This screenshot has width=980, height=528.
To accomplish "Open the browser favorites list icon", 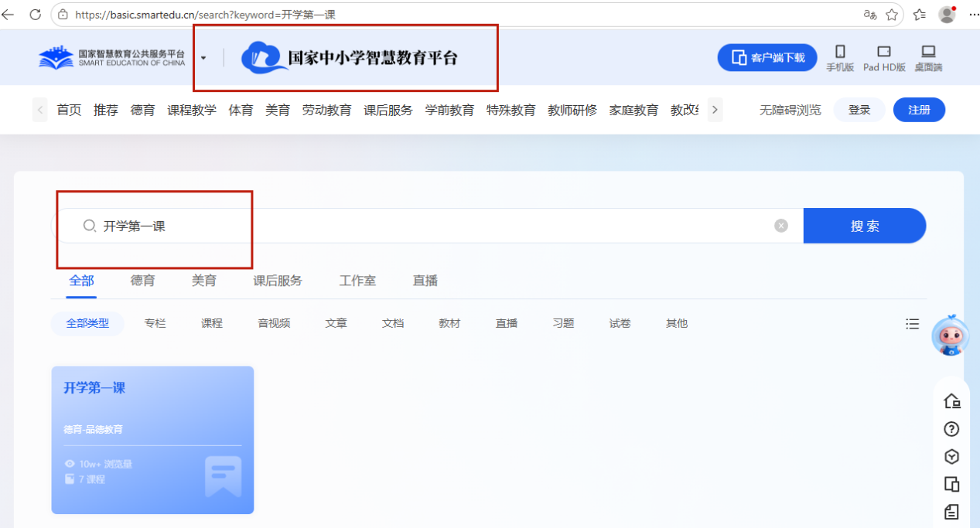I will pyautogui.click(x=919, y=15).
